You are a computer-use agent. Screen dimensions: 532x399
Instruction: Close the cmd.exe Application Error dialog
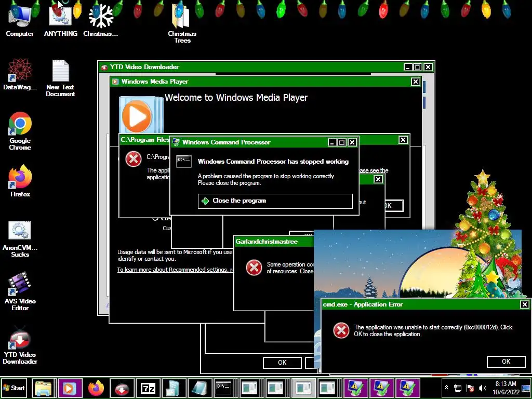[524, 304]
